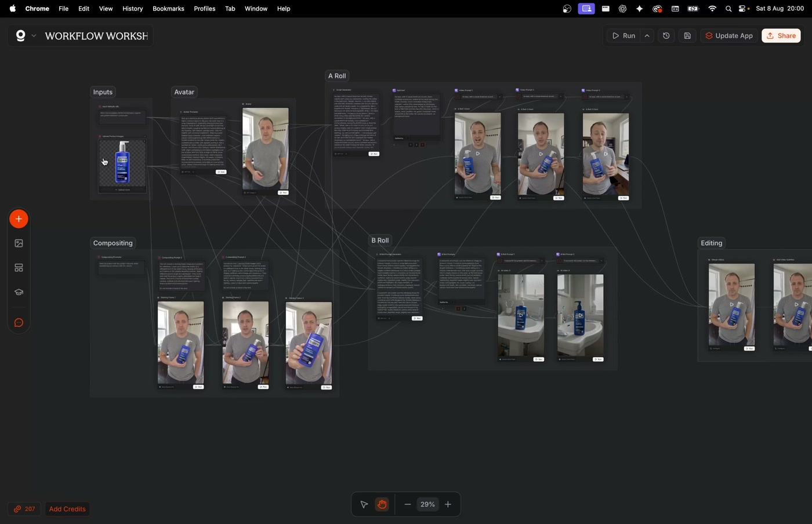This screenshot has height=524, width=812.
Task: Open the Apple menu
Action: pyautogui.click(x=13, y=9)
